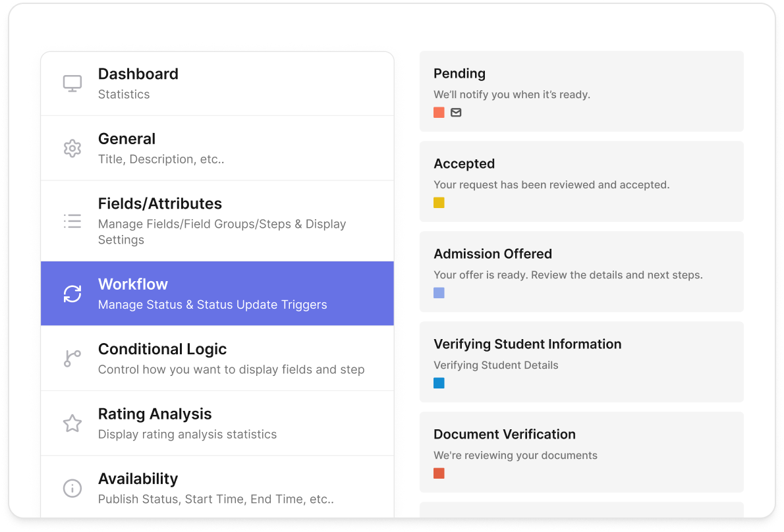Click the orange color swatch in Pending
This screenshot has width=784, height=532.
coord(439,113)
